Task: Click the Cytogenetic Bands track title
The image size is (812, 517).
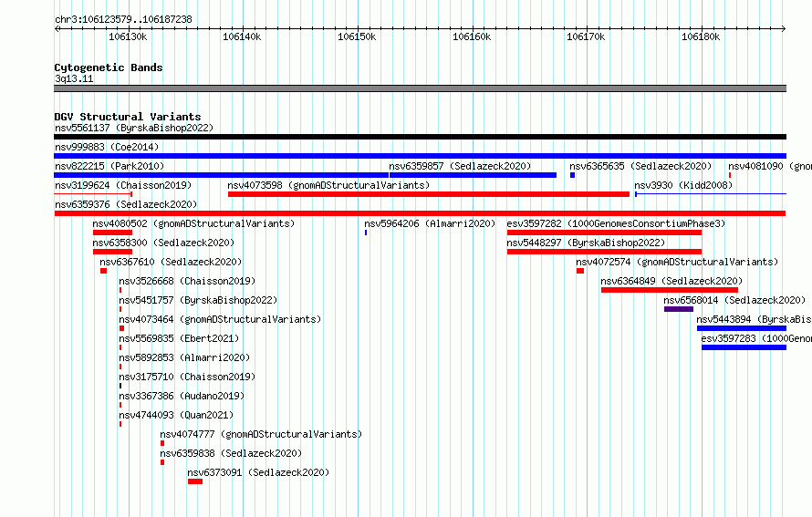Action: (x=109, y=67)
